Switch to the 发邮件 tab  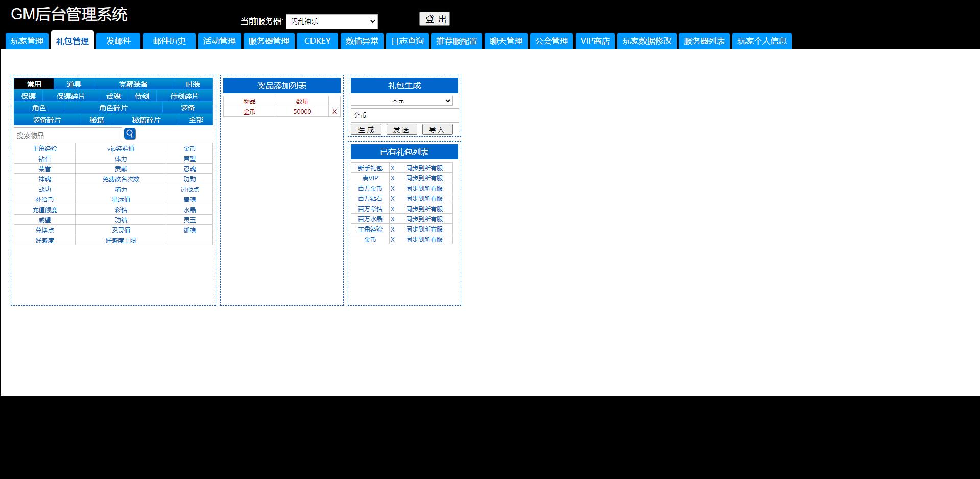(118, 41)
